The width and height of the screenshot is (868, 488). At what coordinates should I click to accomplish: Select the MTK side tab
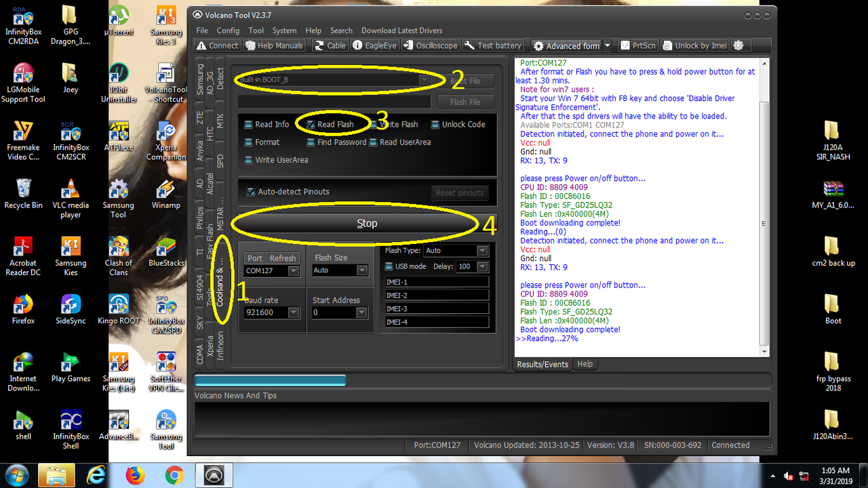tap(220, 121)
